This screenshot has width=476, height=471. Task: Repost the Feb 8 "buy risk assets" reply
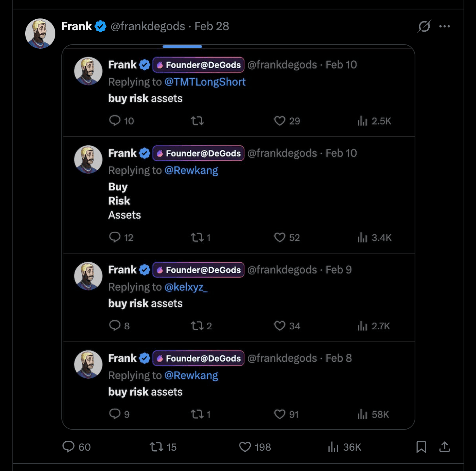[197, 414]
